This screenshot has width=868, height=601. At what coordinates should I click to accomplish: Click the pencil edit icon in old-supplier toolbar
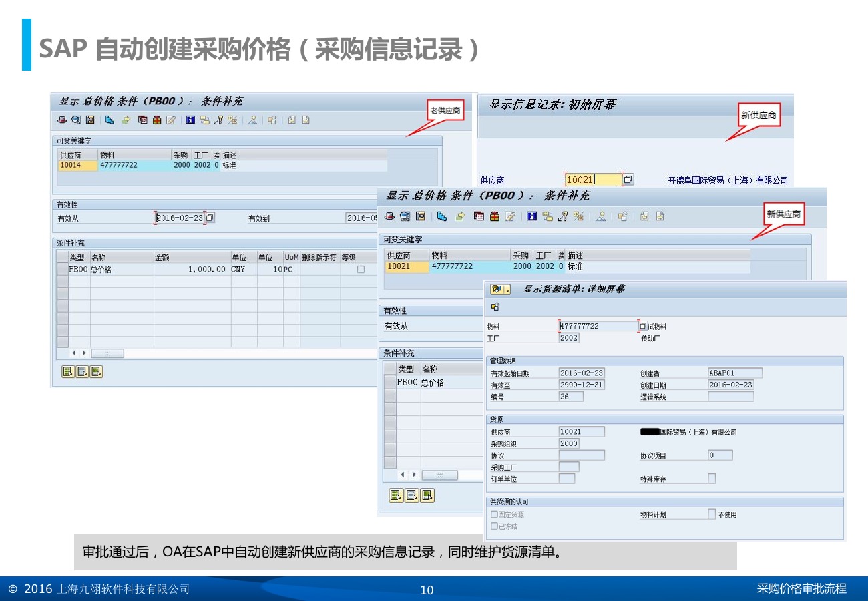pos(171,120)
